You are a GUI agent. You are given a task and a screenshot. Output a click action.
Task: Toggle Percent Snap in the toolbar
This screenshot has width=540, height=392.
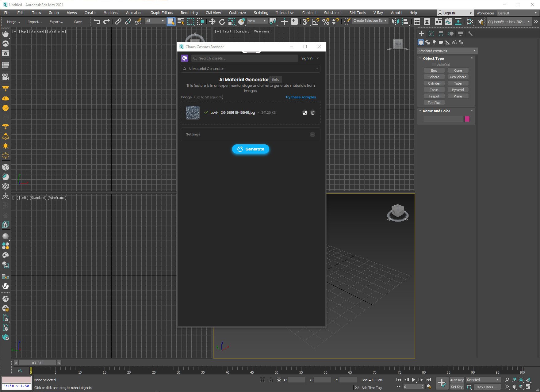pyautogui.click(x=326, y=21)
